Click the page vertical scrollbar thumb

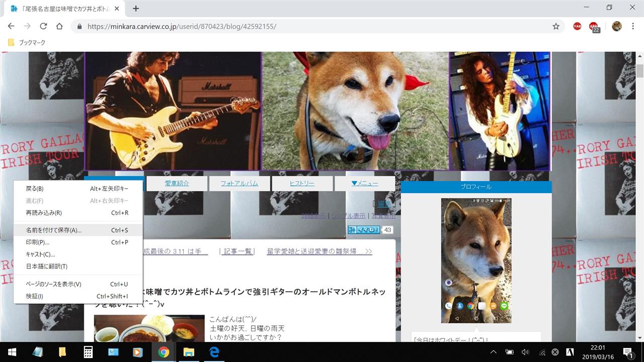[639, 71]
